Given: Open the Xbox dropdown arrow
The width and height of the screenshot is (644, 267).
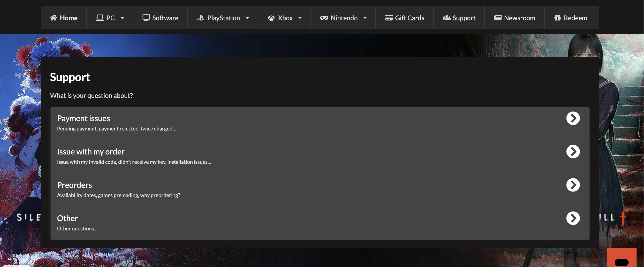Looking at the screenshot, I should pyautogui.click(x=300, y=18).
